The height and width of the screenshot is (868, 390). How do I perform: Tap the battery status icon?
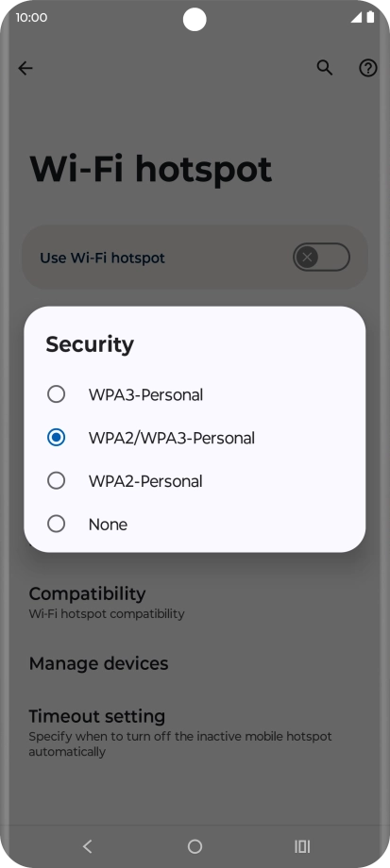(370, 17)
